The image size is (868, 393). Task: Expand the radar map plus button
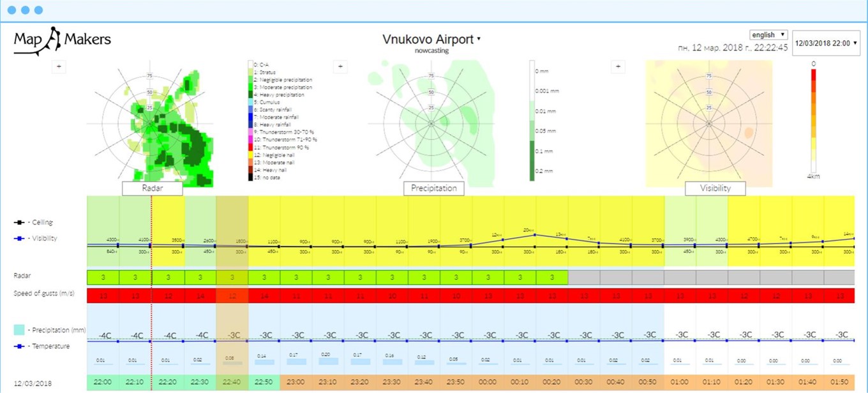(x=59, y=66)
